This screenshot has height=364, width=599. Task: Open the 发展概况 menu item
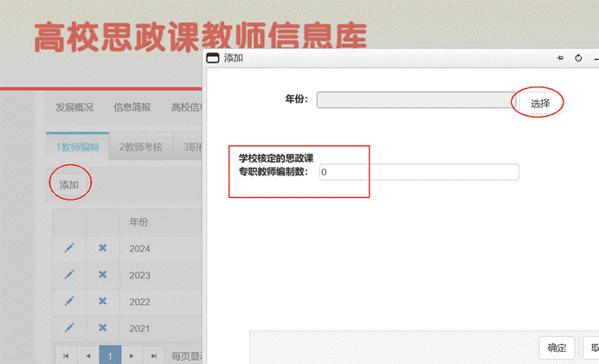coord(74,107)
